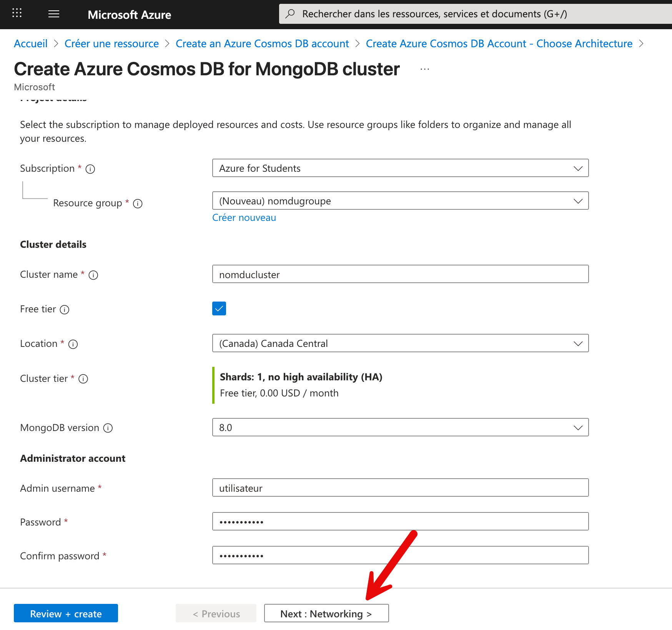View the Cluster tier info icon
The image size is (672, 630).
tap(83, 379)
